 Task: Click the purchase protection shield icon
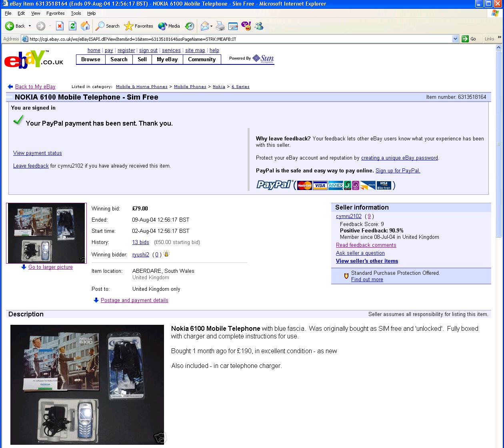[x=346, y=276]
